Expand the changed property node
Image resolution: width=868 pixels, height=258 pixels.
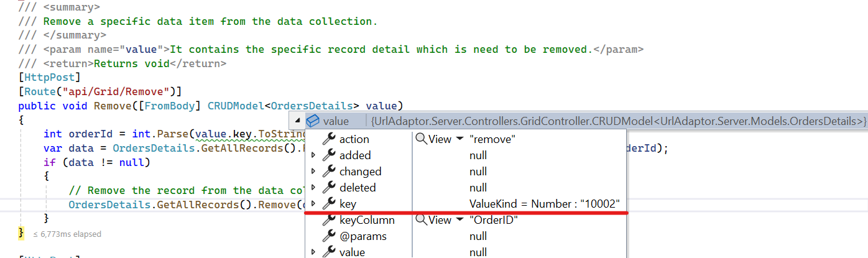coord(313,172)
